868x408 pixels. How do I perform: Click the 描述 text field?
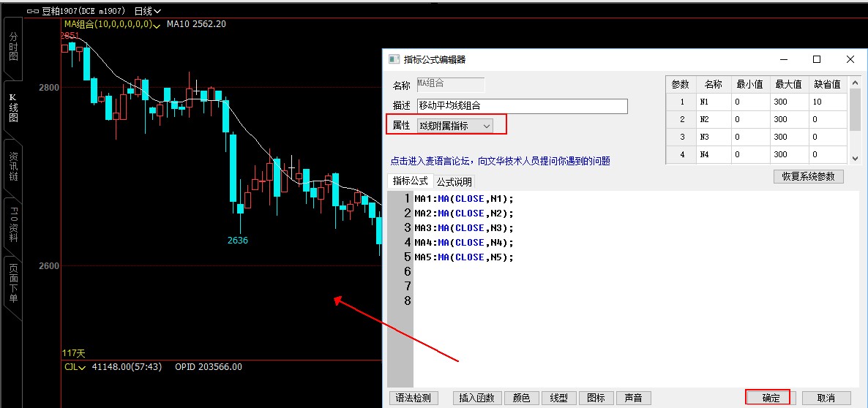click(x=522, y=106)
